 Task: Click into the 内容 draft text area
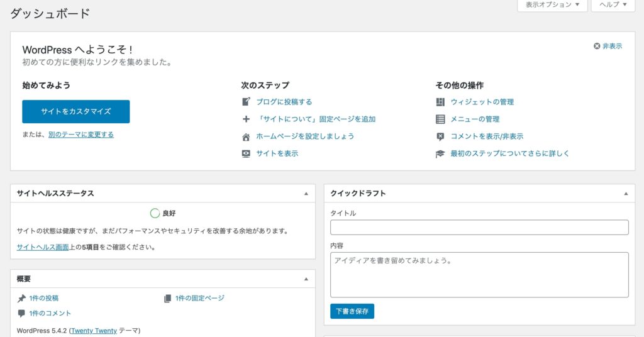coord(479,274)
